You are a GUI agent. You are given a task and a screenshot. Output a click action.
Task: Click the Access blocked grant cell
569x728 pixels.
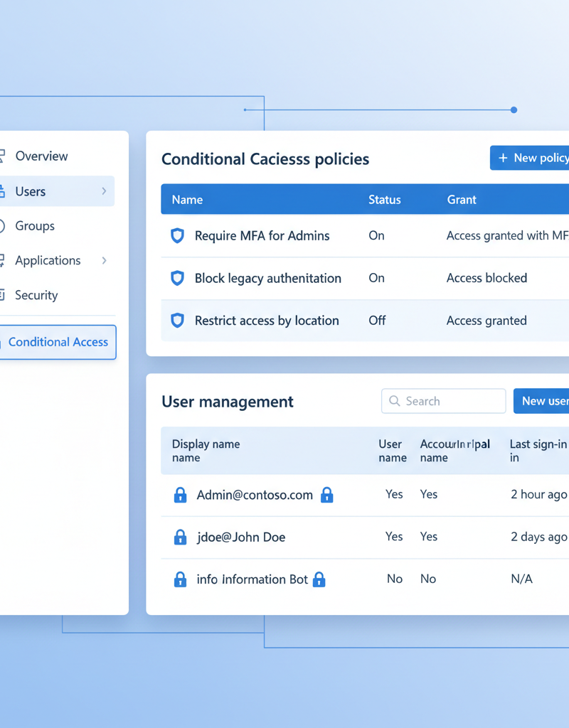486,278
